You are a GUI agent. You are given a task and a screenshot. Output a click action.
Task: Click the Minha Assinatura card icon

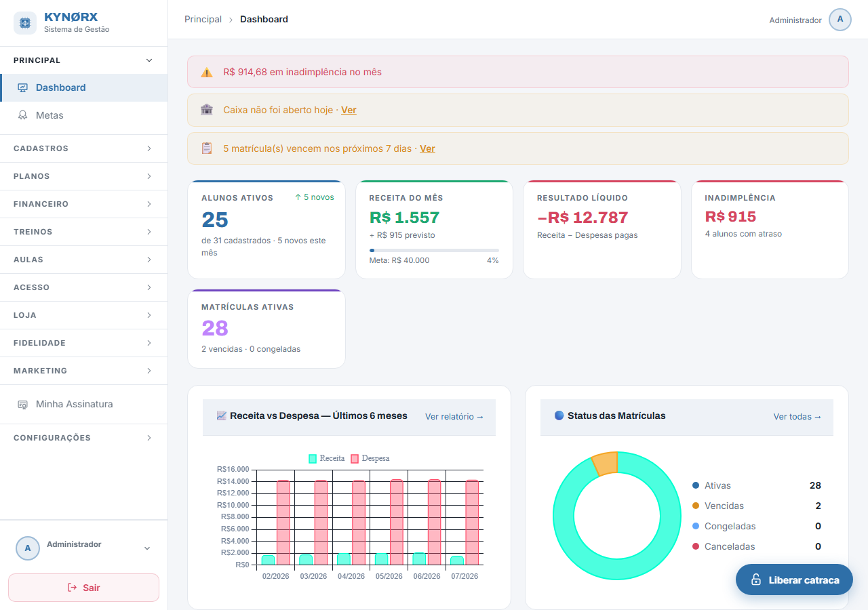(23, 405)
